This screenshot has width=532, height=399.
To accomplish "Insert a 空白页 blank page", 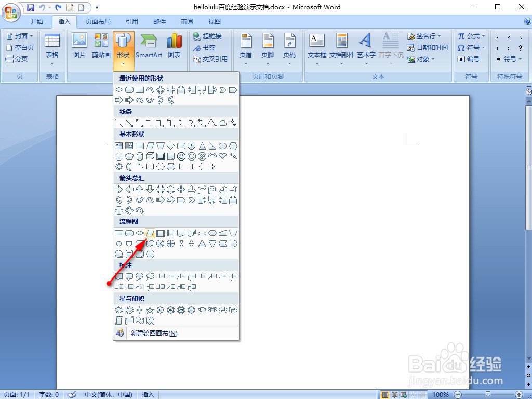I will click(20, 47).
